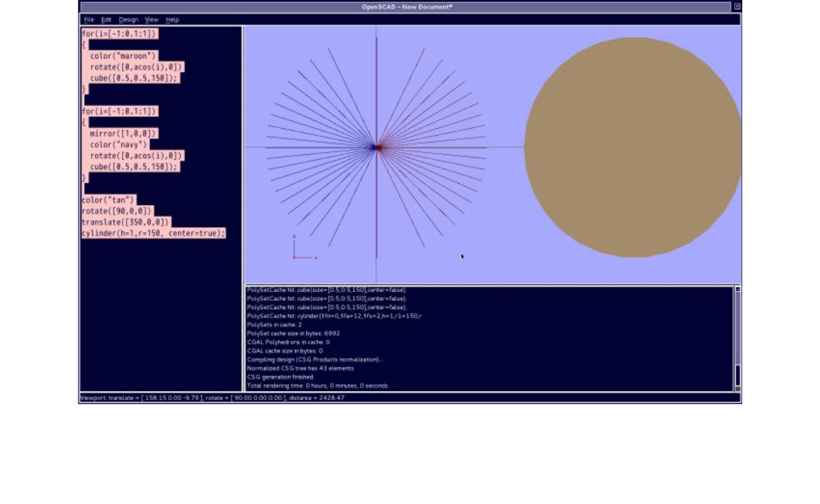The width and height of the screenshot is (820, 504).
Task: Click the console scroll-up arrow
Action: pyautogui.click(x=738, y=288)
